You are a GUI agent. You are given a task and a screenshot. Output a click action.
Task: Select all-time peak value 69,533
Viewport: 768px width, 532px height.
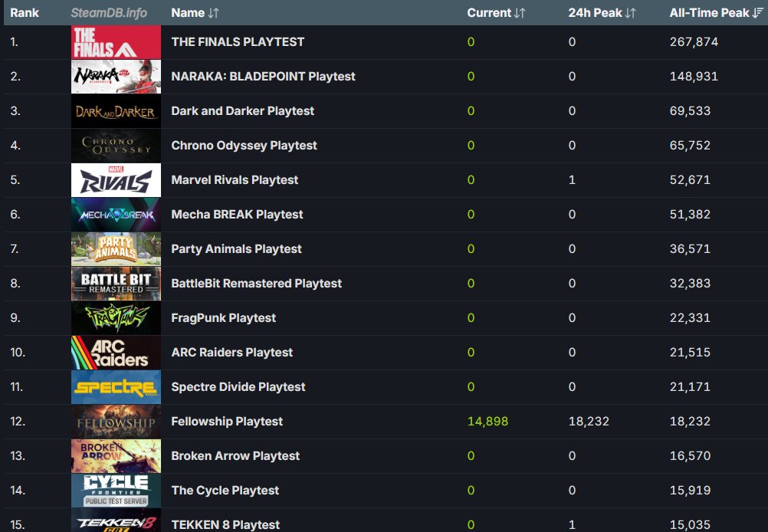[x=690, y=111]
